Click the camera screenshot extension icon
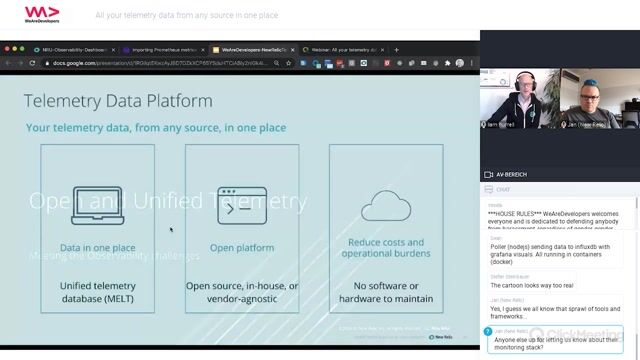Image resolution: width=640 pixels, height=360 pixels. click(x=364, y=63)
